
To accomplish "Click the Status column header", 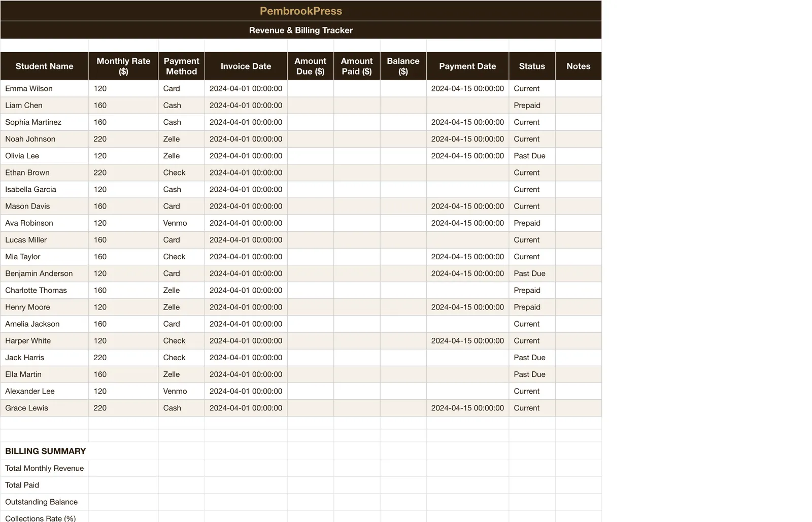I will 532,66.
